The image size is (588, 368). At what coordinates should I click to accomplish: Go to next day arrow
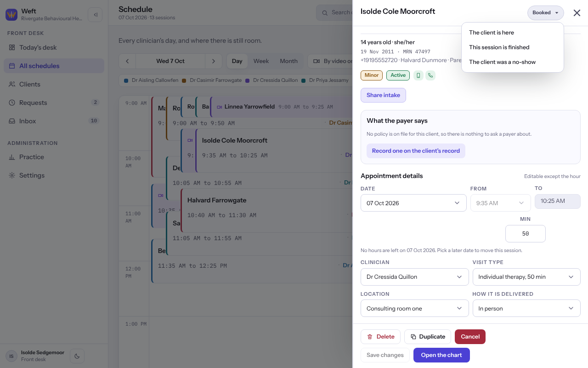(213, 61)
